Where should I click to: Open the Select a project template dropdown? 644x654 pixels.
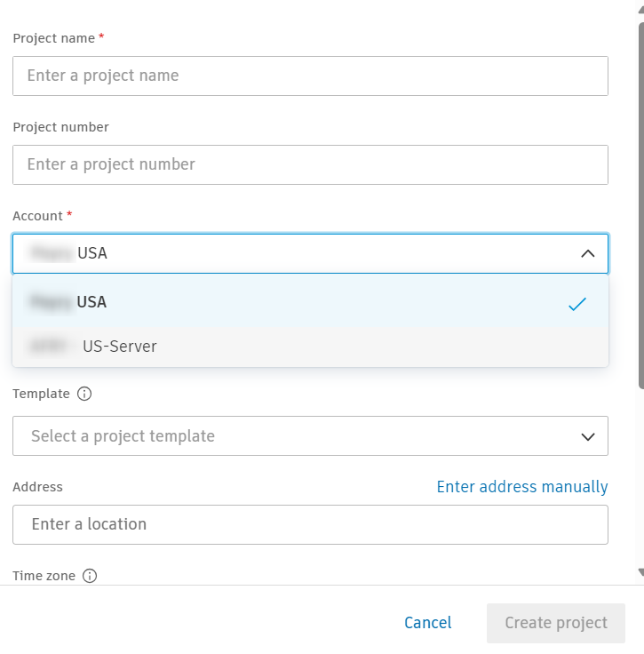pos(293,436)
